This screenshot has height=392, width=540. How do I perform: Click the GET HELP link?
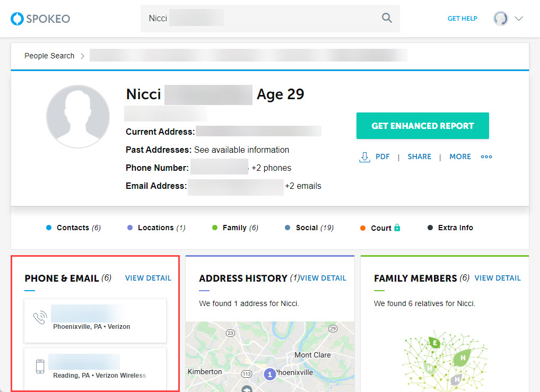[462, 19]
